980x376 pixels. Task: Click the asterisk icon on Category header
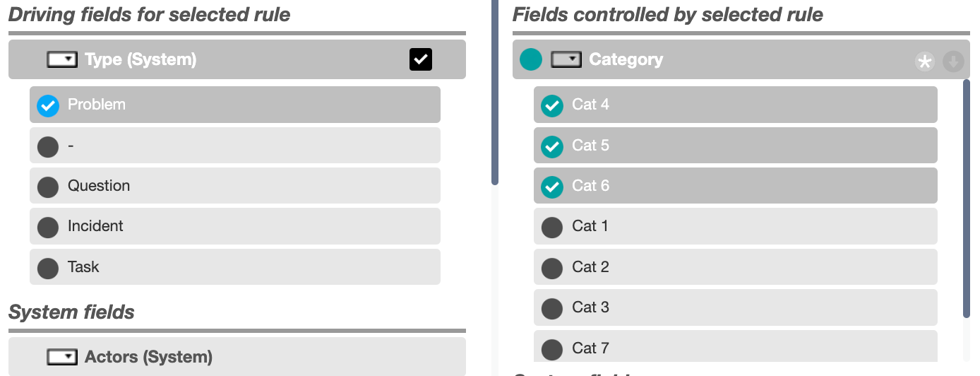tap(924, 62)
